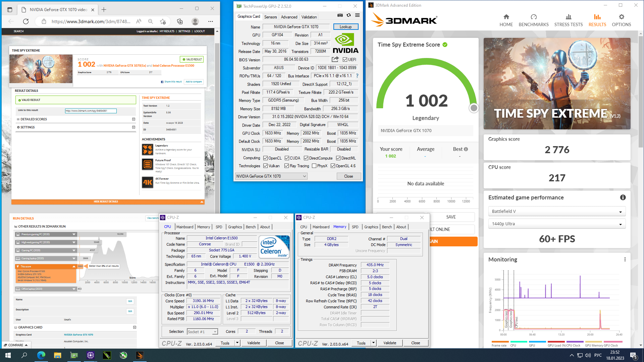Switch to GPU-Z Sensors tab
Image resolution: width=644 pixels, height=362 pixels.
coord(270,17)
